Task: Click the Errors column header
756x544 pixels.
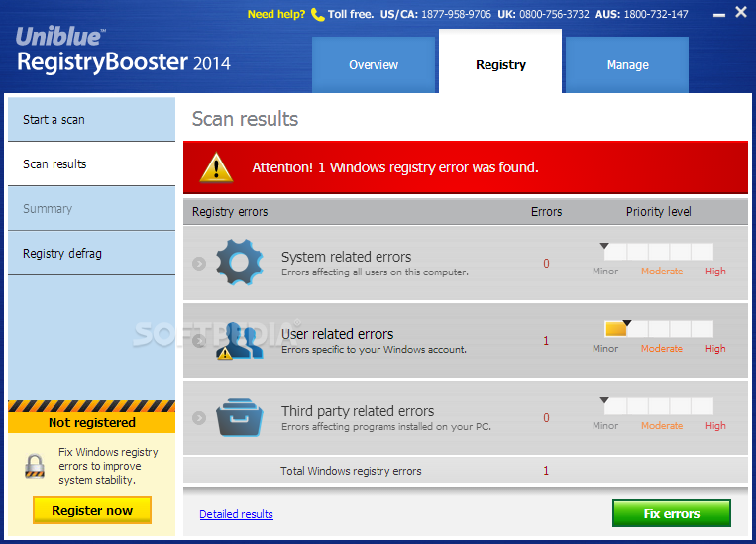Action: (546, 212)
